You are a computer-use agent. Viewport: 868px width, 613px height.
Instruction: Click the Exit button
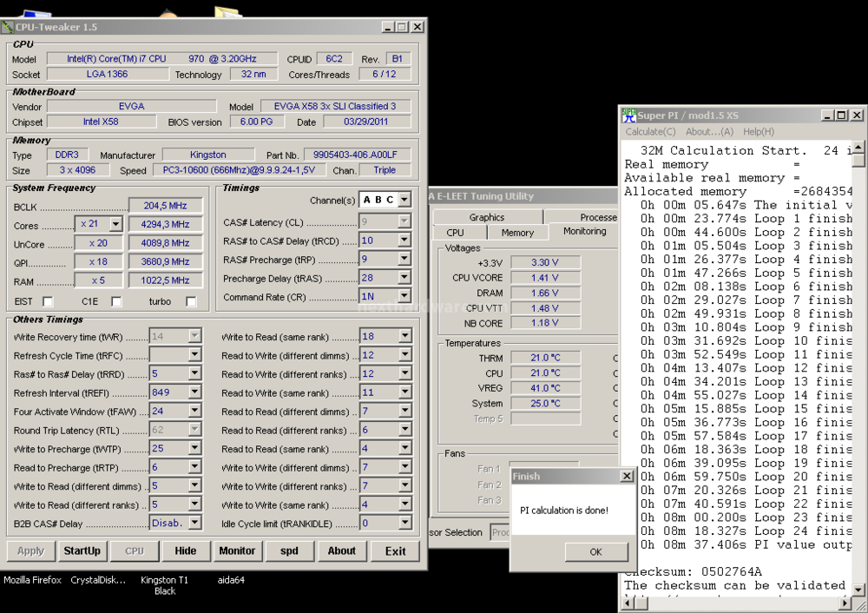395,551
